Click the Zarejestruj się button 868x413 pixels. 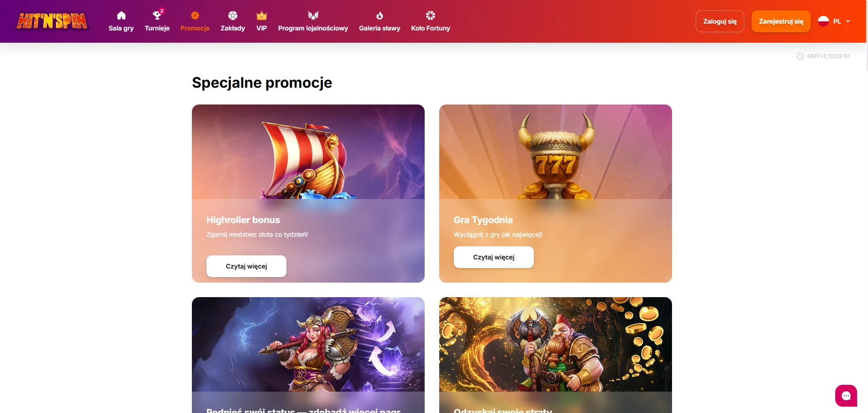[781, 21]
